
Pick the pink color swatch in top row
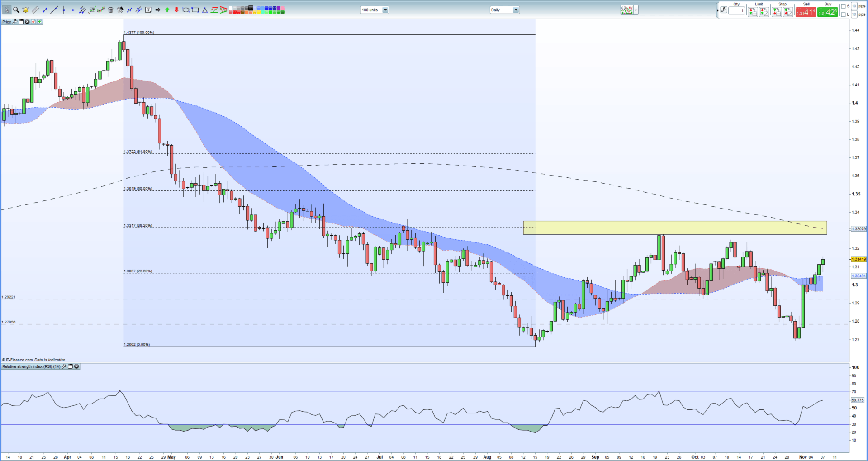point(282,8)
